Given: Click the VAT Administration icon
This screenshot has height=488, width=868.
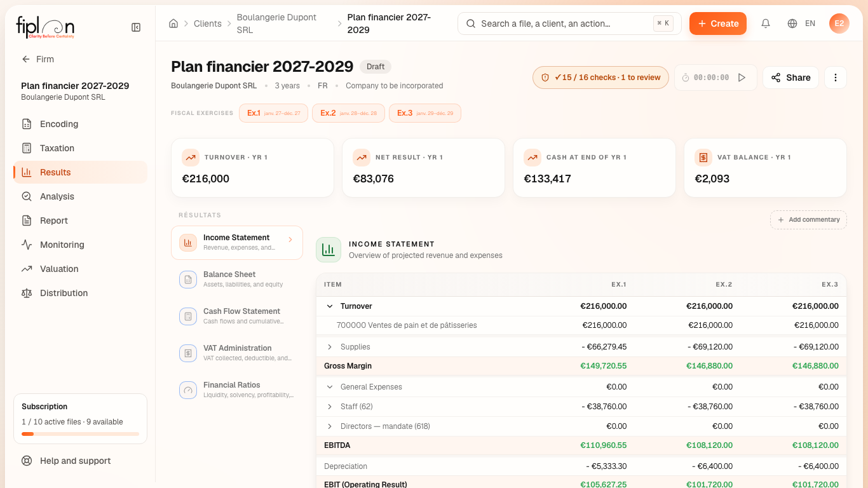Looking at the screenshot, I should [188, 353].
